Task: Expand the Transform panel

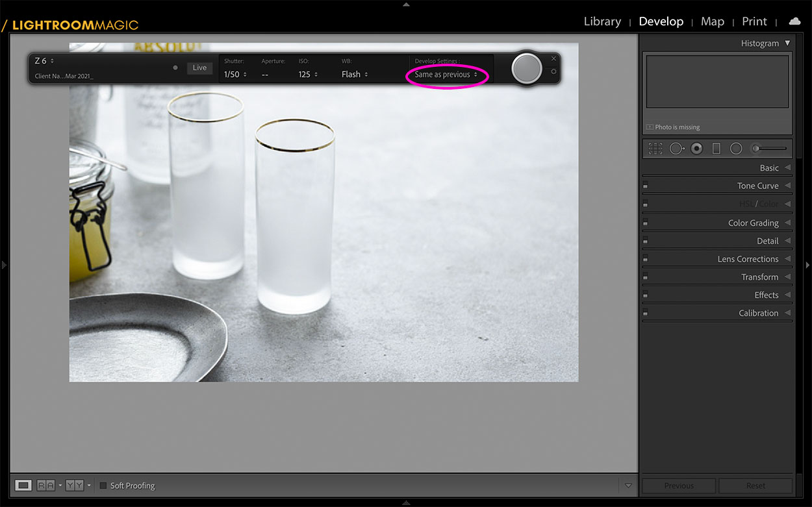Action: pos(787,277)
